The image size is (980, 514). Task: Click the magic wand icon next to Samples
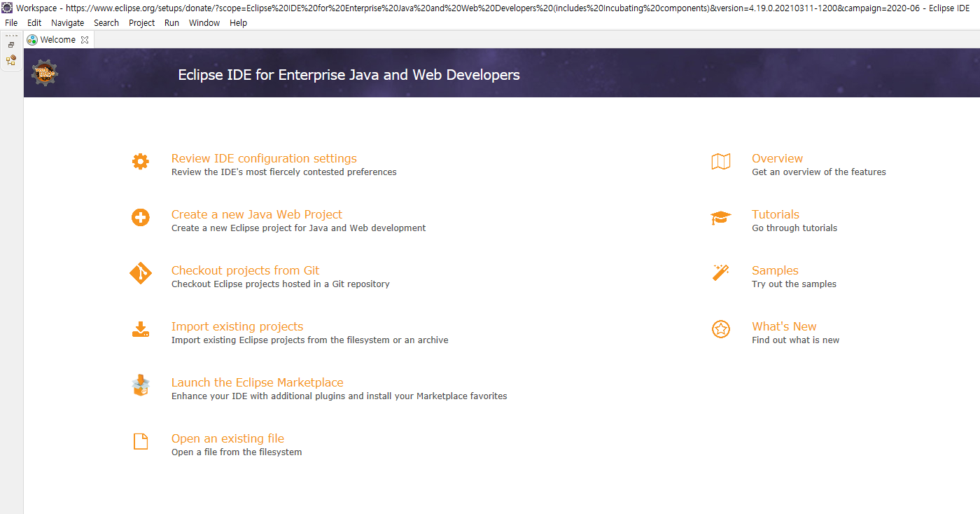[721, 272]
